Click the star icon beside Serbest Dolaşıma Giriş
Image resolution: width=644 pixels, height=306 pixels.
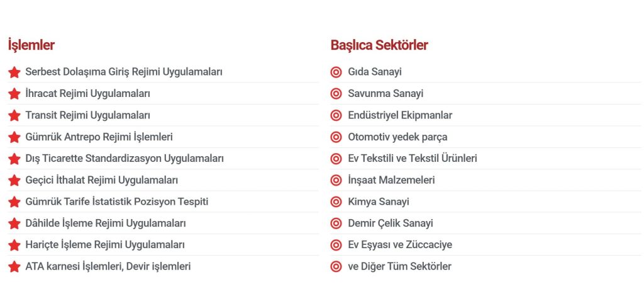[x=14, y=72]
